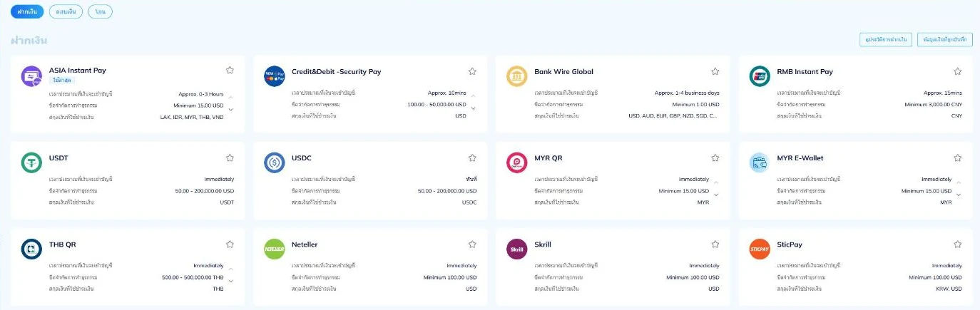Click the rightmost outlined button beside deposit history
This screenshot has height=310, width=980.
click(x=944, y=39)
